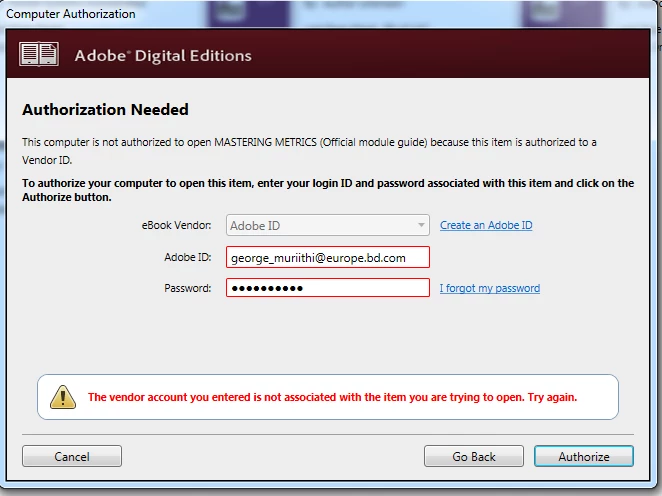Click the Cancel button
The width and height of the screenshot is (662, 496).
(x=72, y=456)
